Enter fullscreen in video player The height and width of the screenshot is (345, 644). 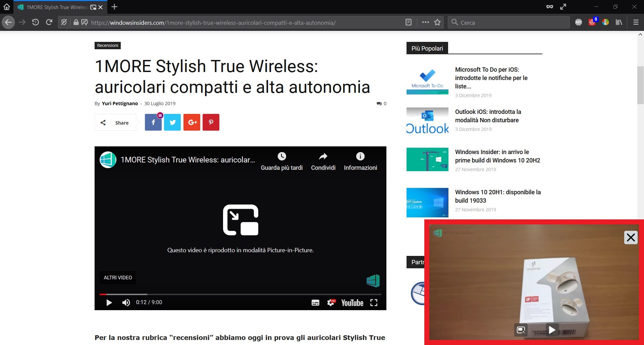[374, 303]
